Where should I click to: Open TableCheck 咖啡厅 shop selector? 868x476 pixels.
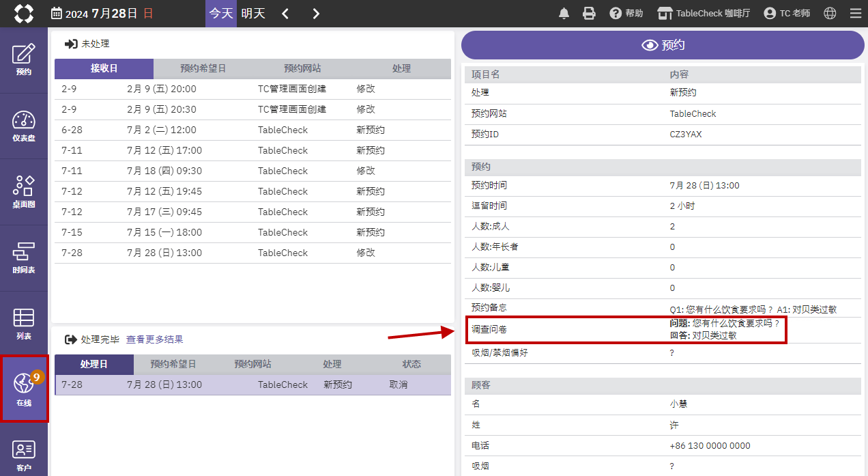pos(704,14)
